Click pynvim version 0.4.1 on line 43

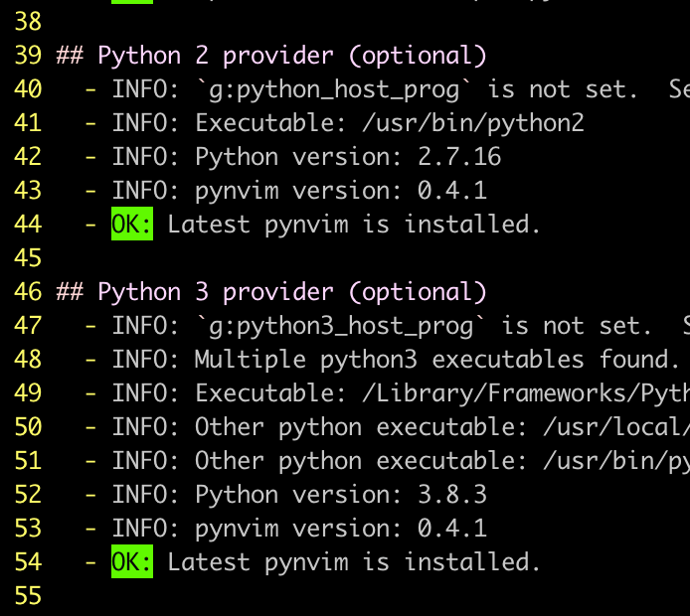pyautogui.click(x=341, y=192)
